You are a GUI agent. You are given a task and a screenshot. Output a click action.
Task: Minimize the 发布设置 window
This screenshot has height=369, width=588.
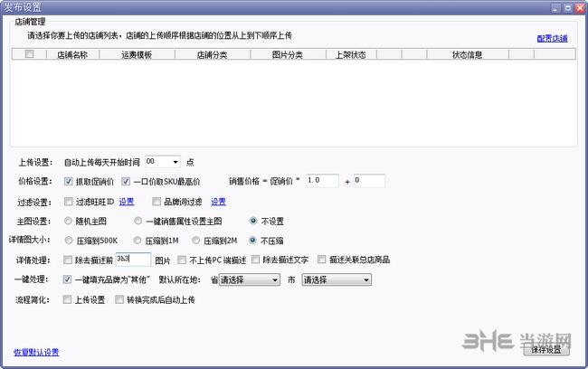click(555, 8)
